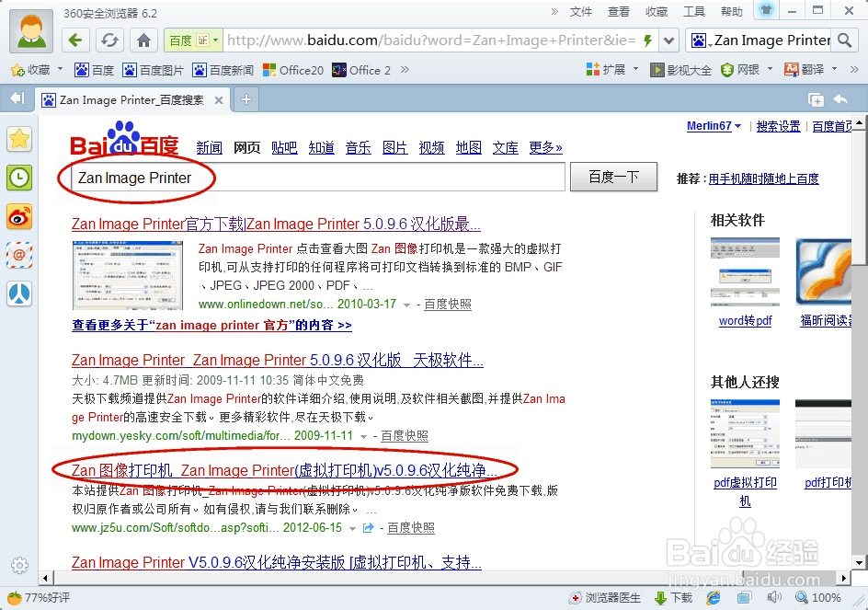
Task: Expand the arrow next to the yesky result date
Action: coord(363,437)
